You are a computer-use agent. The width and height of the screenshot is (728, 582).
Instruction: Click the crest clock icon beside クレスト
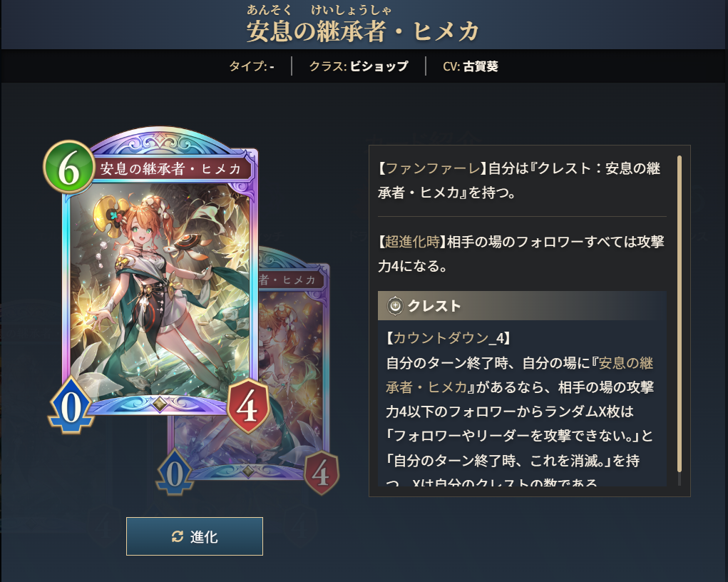(395, 306)
